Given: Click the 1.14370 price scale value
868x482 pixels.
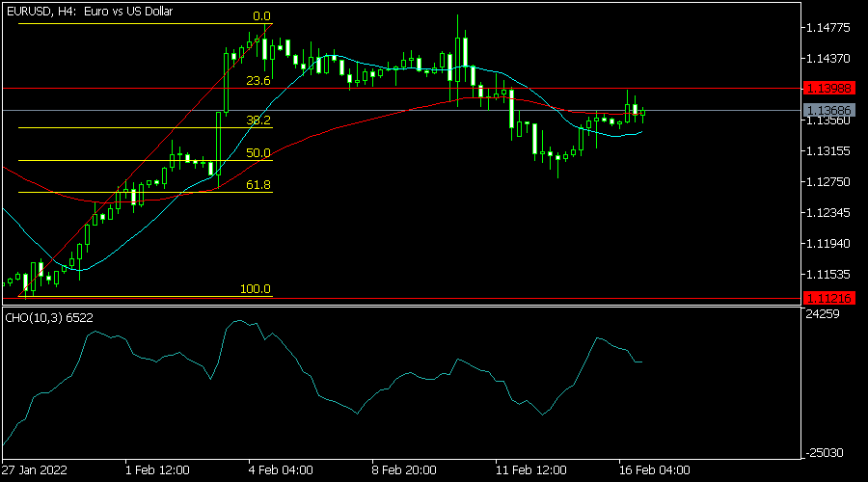Looking at the screenshot, I should tap(828, 58).
